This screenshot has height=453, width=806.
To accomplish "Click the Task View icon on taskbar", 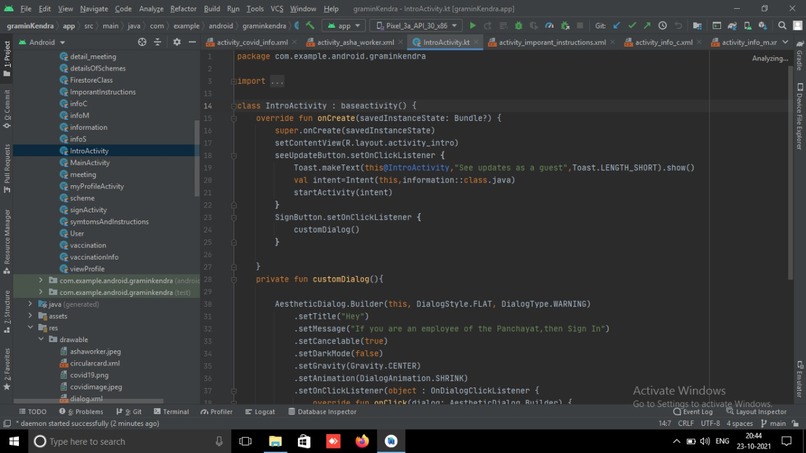I will coord(245,441).
